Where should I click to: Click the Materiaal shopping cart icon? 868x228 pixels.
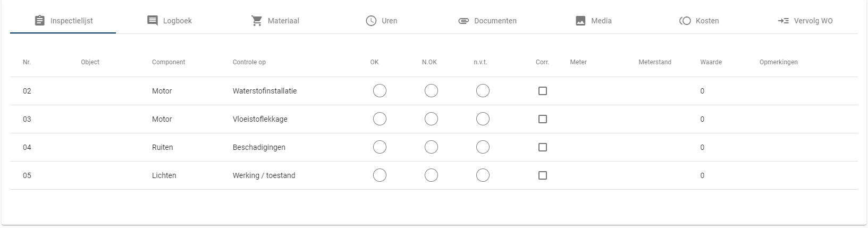pyautogui.click(x=257, y=21)
